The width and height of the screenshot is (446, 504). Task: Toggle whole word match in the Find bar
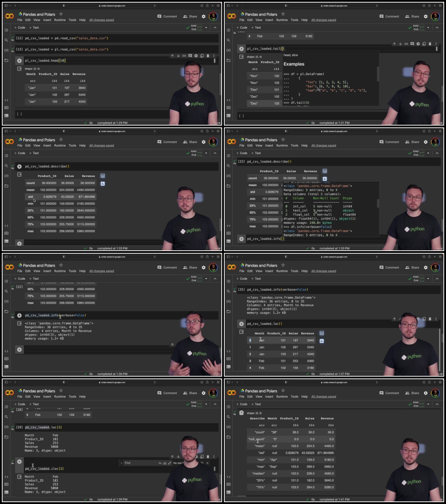coord(165,463)
